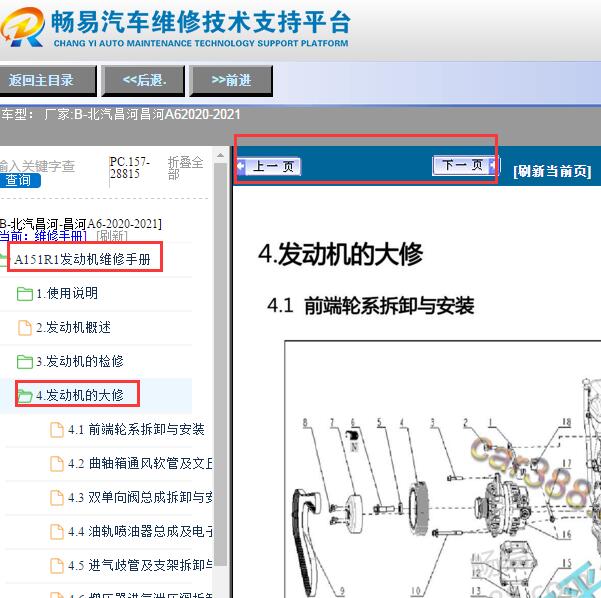601x598 pixels.
Task: Click document icon of 4.2 曲轴箱通风软管
Action: pos(57,464)
